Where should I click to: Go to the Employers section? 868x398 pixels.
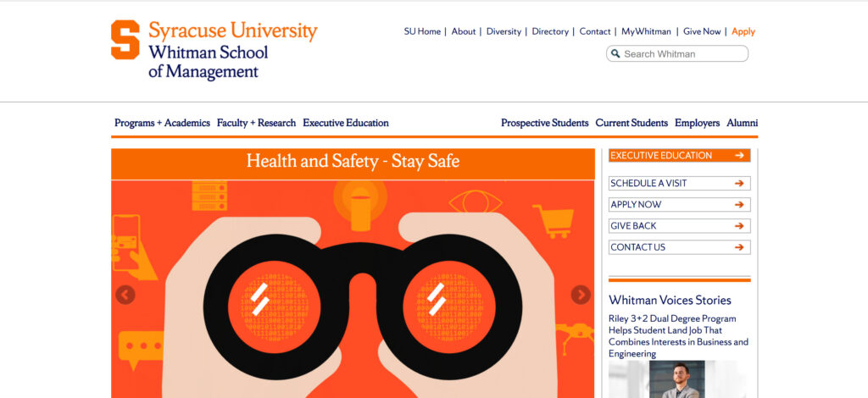click(x=697, y=123)
